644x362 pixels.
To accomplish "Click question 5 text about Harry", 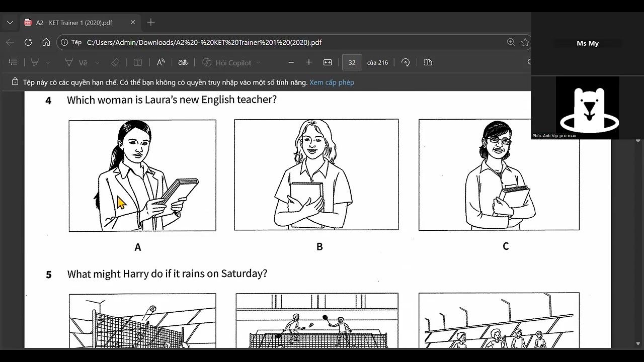I will (167, 274).
